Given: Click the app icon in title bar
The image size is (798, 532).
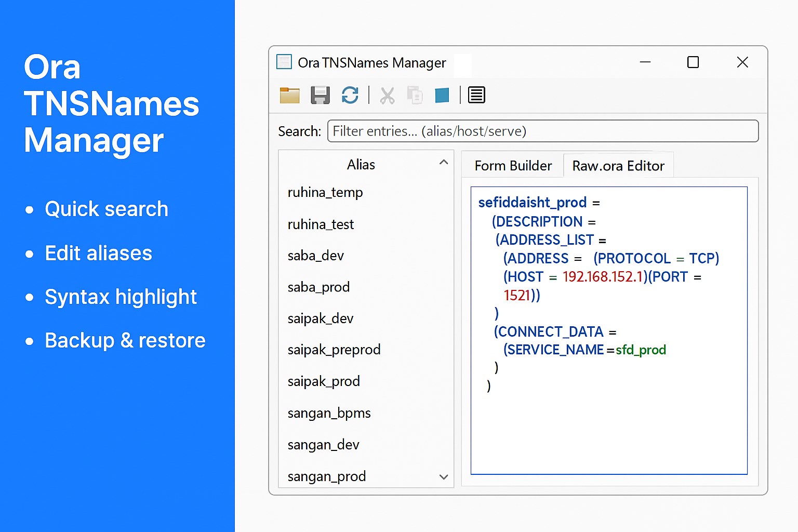Looking at the screenshot, I should [284, 62].
